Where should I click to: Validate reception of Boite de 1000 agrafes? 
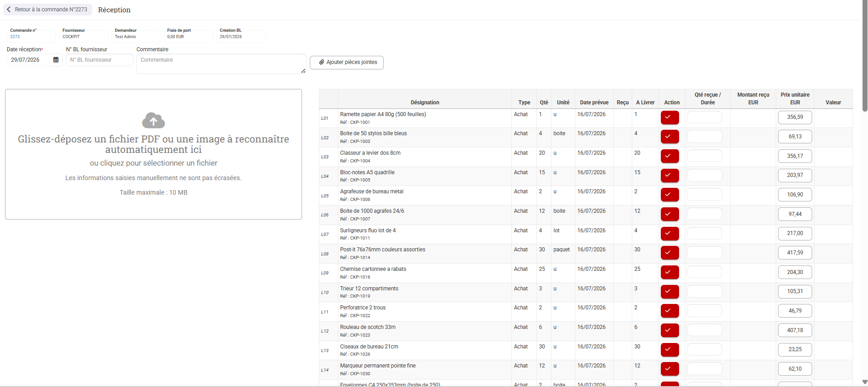click(670, 214)
